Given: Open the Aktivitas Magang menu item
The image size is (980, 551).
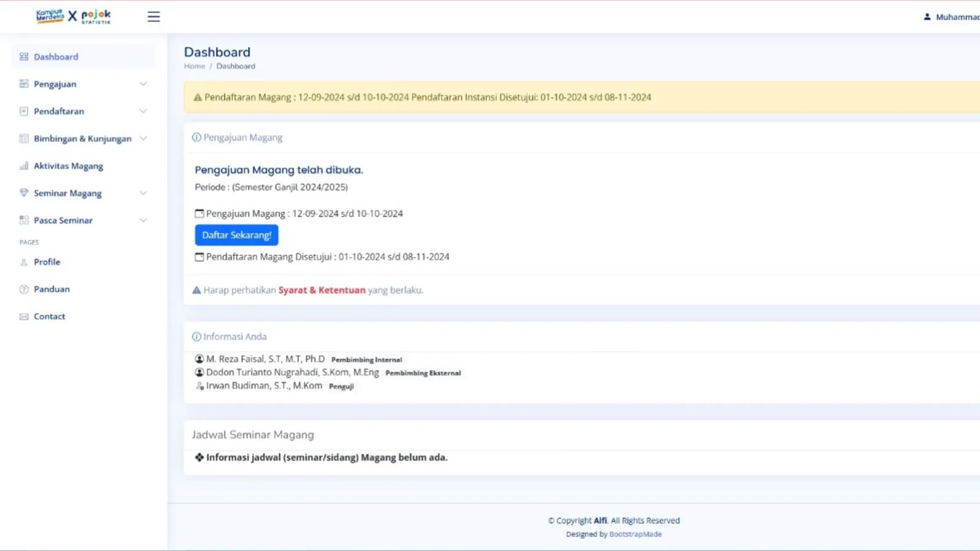Looking at the screenshot, I should (x=83, y=166).
